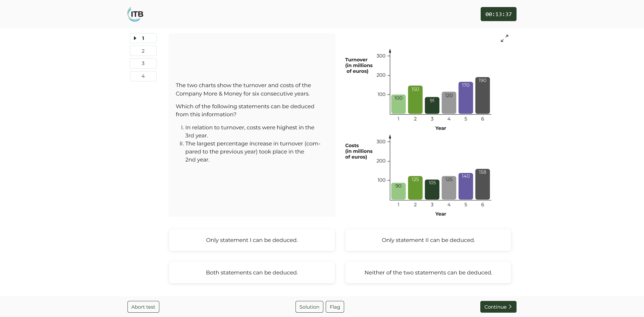Click the dark green 91 turnover bar
The height and width of the screenshot is (317, 644).
coord(432,106)
